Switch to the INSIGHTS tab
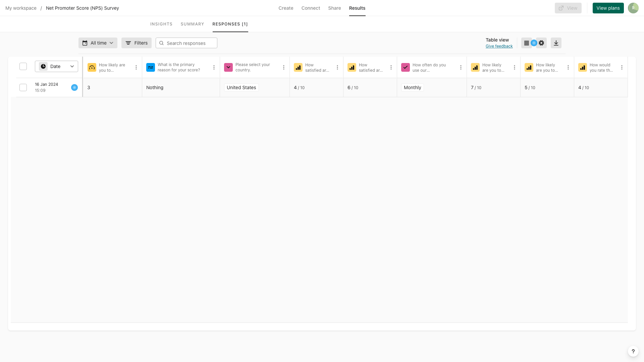644x362 pixels. pos(161,24)
